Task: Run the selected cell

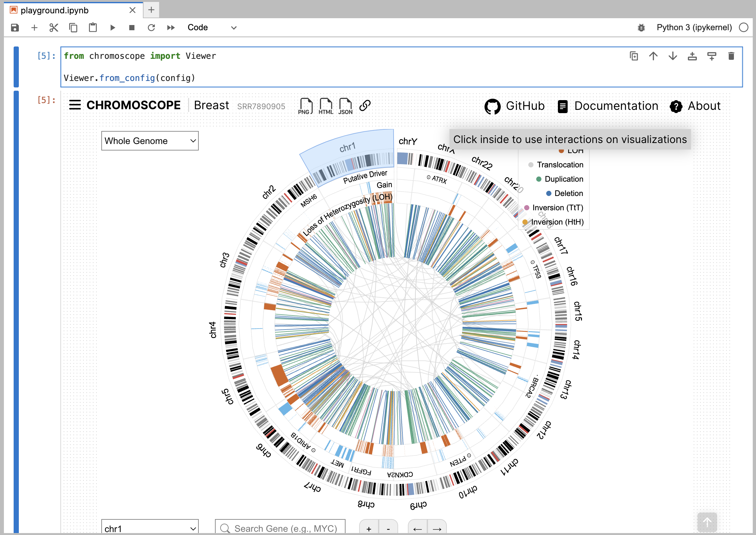Action: (112, 28)
